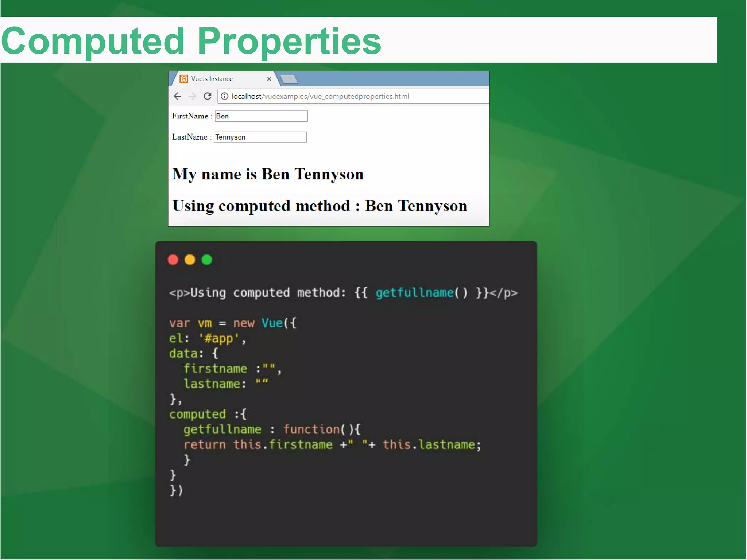Click the 'My name is Ben Tennyson' heading
Screen dimensions: 747x560
coord(268,174)
